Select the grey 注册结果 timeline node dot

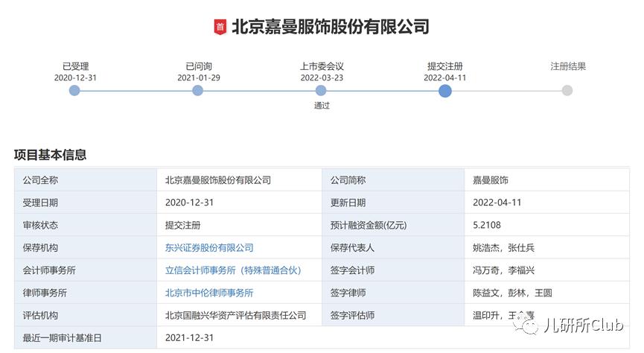coord(567,90)
